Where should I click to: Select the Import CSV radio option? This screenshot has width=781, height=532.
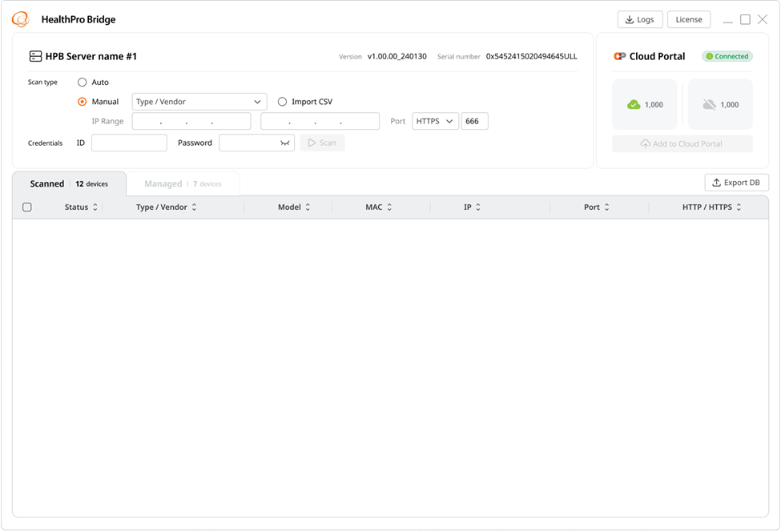click(283, 102)
